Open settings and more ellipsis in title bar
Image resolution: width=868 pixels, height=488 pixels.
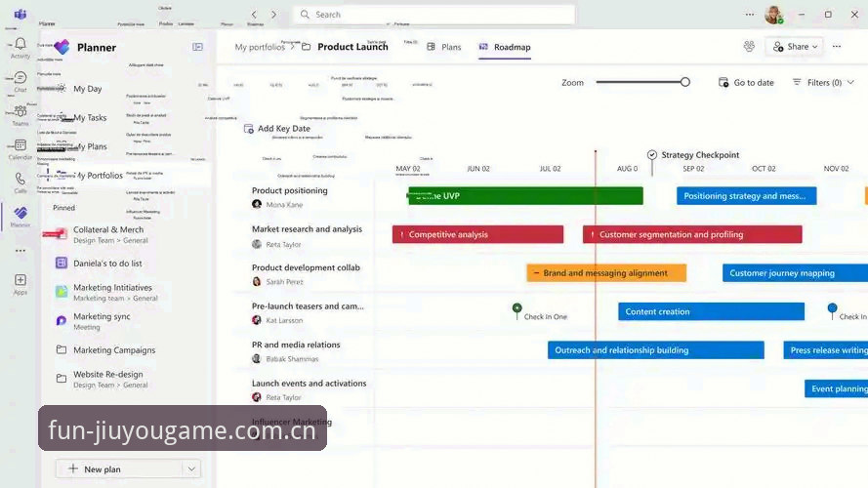(750, 15)
